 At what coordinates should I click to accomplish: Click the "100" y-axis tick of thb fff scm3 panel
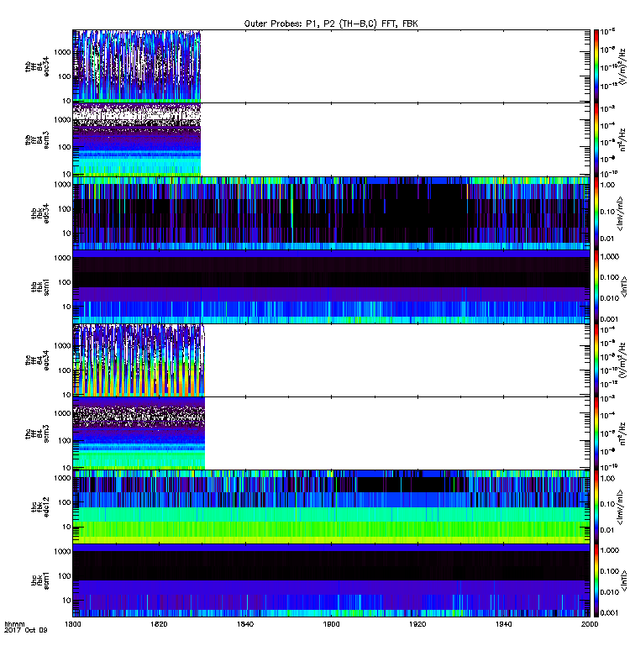65,147
